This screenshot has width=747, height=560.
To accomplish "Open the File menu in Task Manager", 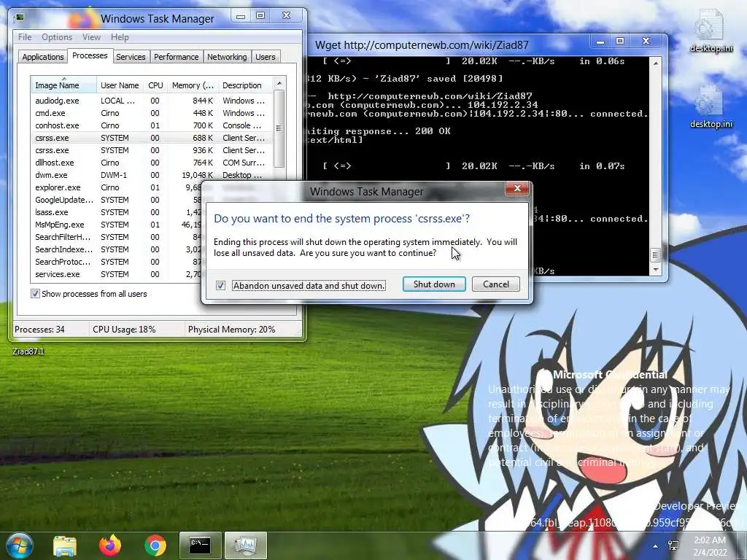I will coord(25,37).
